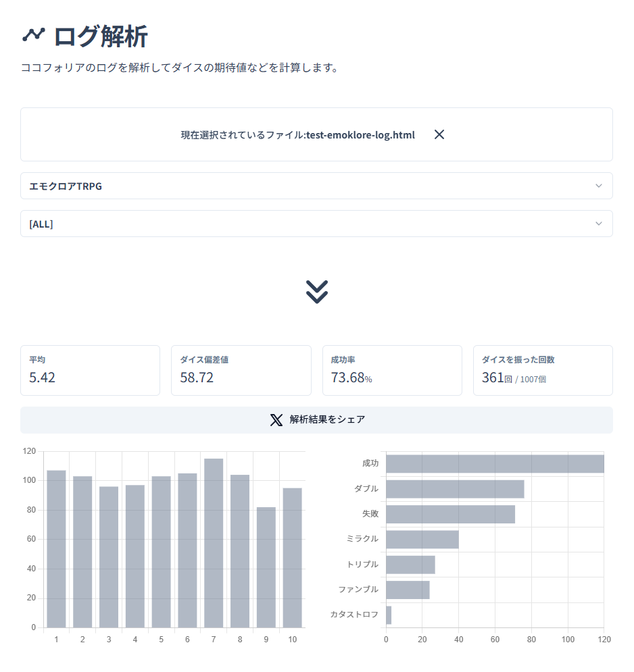Remove selected file with the X icon
Image resolution: width=634 pixels, height=672 pixels.
(x=439, y=134)
